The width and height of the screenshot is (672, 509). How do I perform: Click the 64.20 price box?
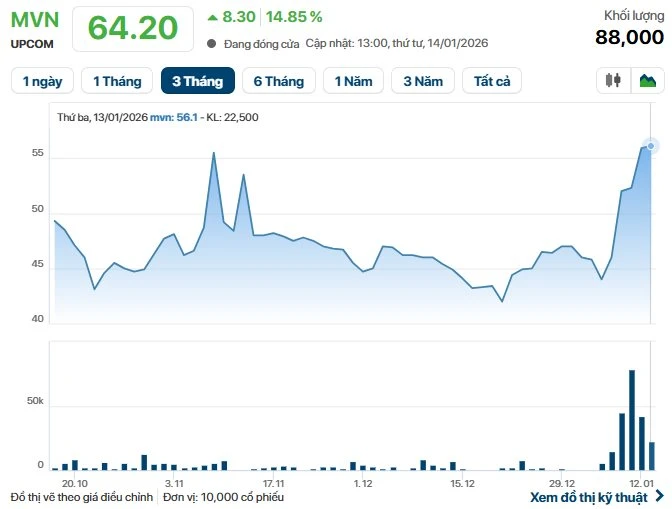[x=133, y=28]
